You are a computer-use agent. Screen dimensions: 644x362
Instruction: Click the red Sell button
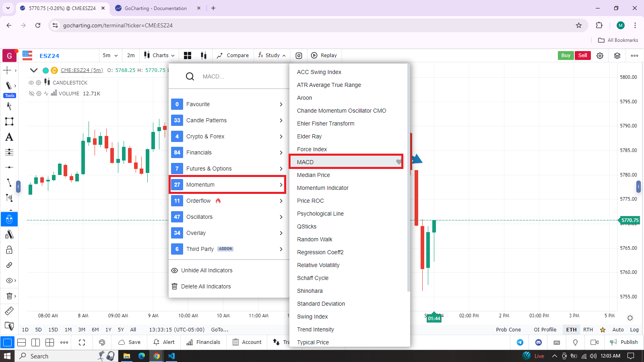point(582,56)
